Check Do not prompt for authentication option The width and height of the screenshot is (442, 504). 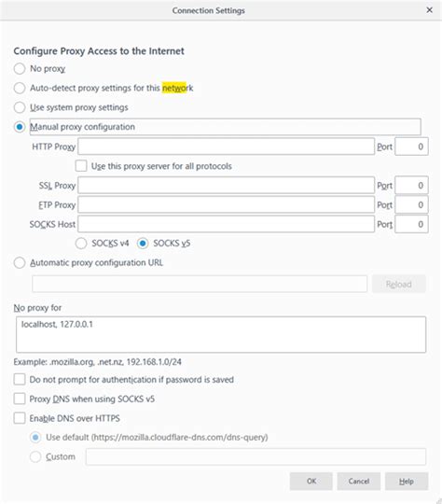click(20, 379)
